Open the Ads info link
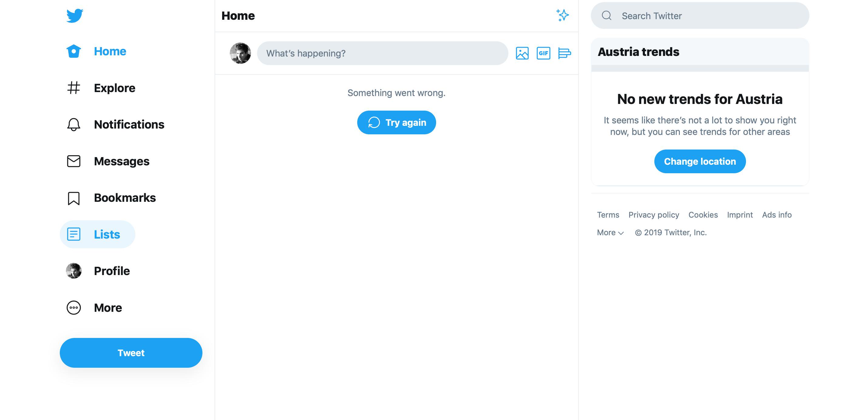 [777, 215]
